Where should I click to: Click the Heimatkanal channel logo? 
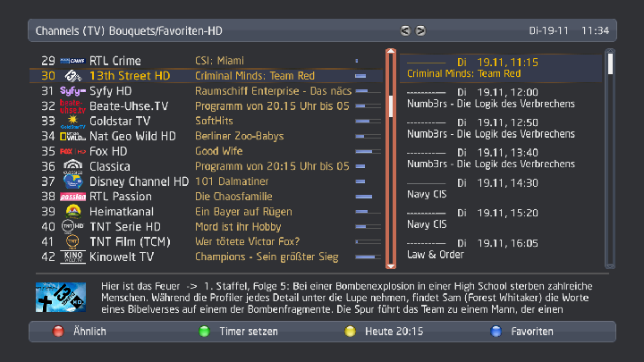pos(72,212)
